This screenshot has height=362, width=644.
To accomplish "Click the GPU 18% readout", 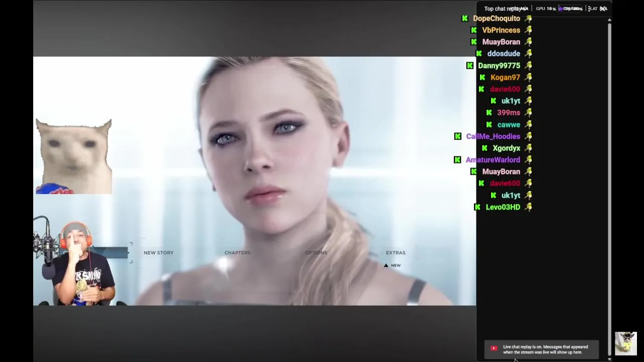I will pos(546,9).
